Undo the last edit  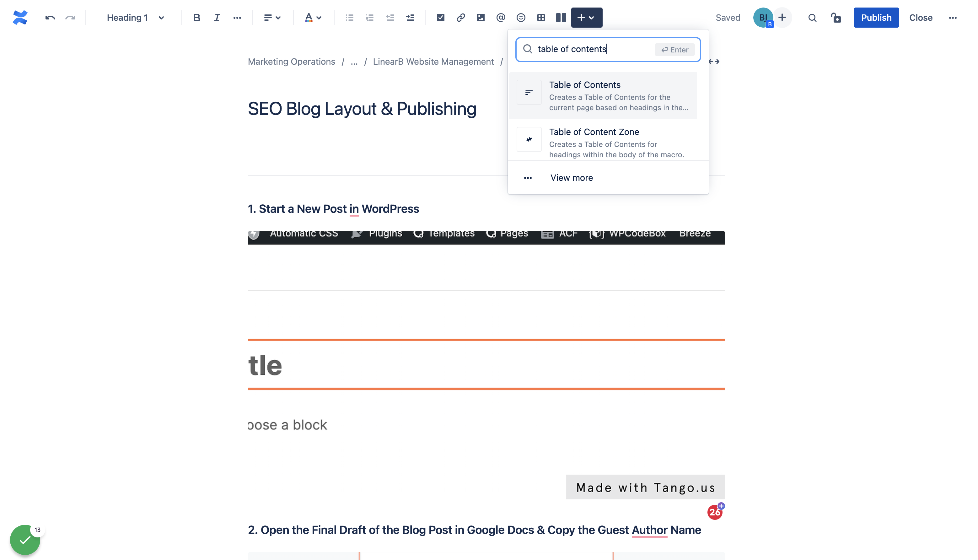click(50, 18)
